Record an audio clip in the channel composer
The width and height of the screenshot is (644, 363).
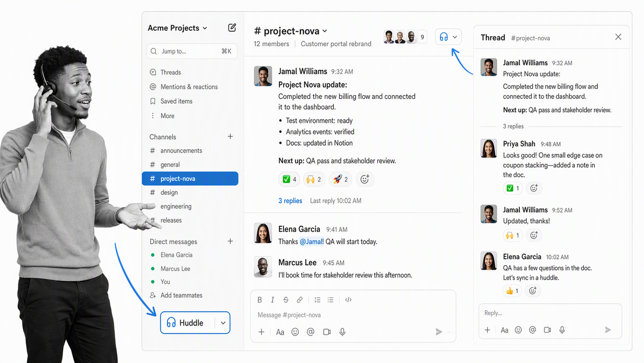pyautogui.click(x=343, y=332)
